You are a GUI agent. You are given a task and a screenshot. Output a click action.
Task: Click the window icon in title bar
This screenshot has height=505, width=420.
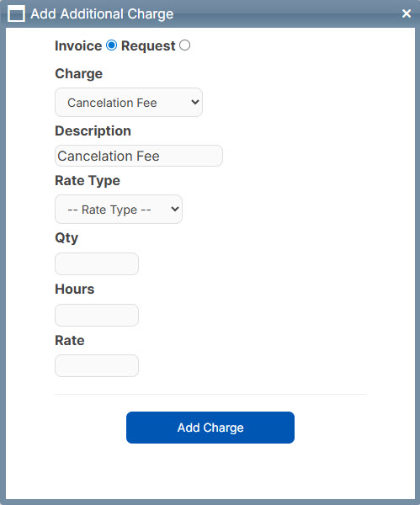pyautogui.click(x=16, y=13)
